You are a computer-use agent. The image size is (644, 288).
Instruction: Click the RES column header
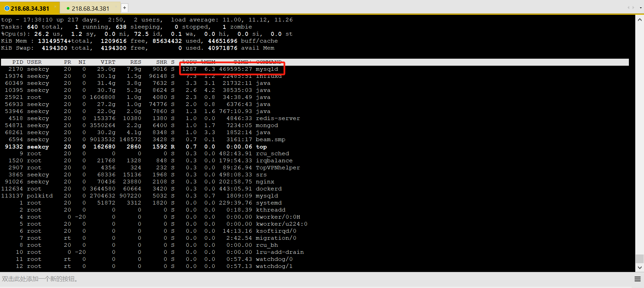click(136, 62)
